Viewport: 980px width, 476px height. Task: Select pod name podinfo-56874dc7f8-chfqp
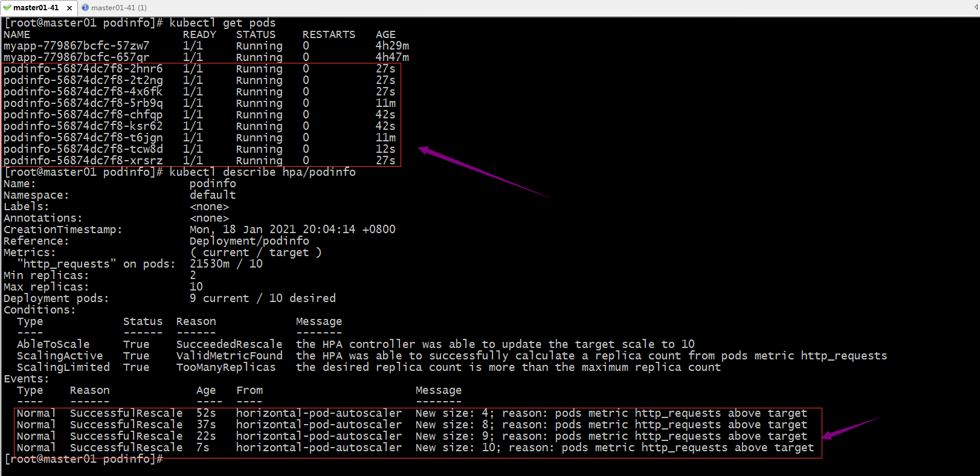[x=83, y=115]
